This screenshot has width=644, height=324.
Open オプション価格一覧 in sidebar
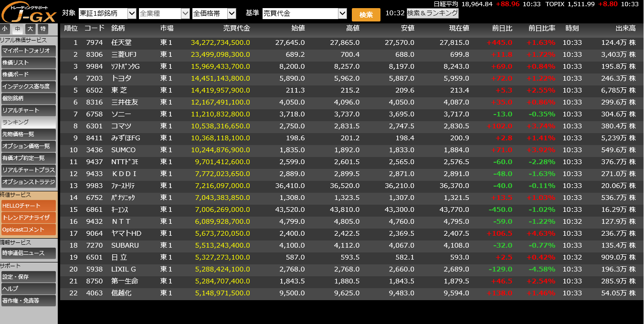(28, 146)
